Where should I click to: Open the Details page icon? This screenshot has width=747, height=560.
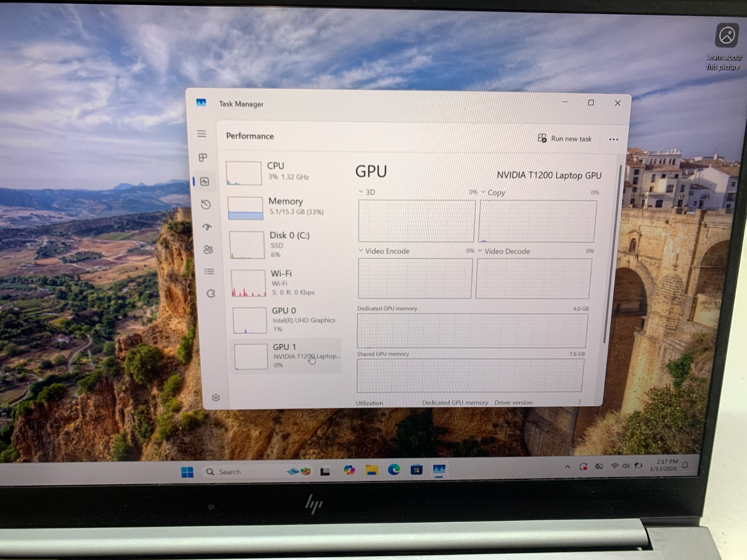tap(209, 272)
